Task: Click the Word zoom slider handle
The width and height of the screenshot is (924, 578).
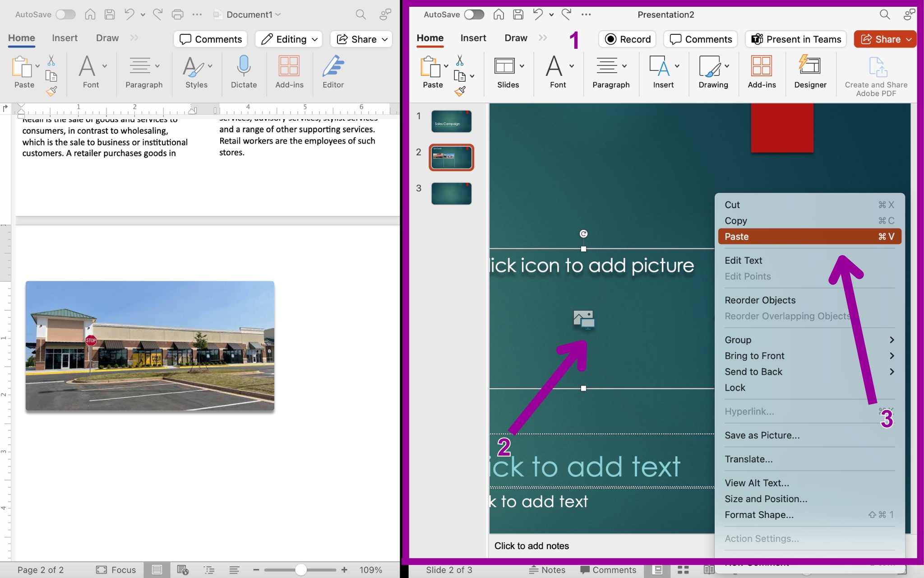Action: click(301, 570)
